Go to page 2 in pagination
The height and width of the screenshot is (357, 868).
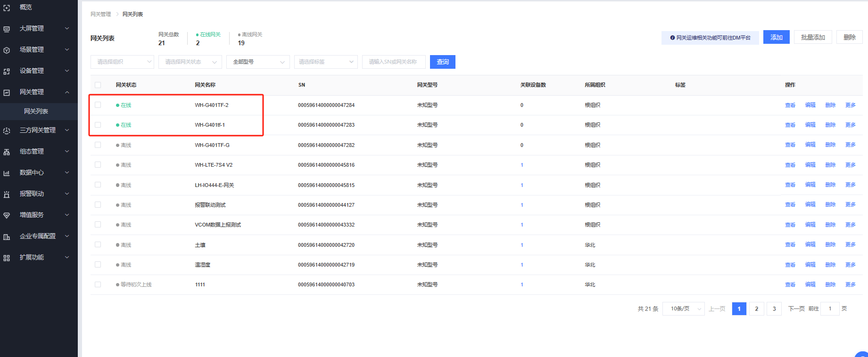click(x=757, y=309)
